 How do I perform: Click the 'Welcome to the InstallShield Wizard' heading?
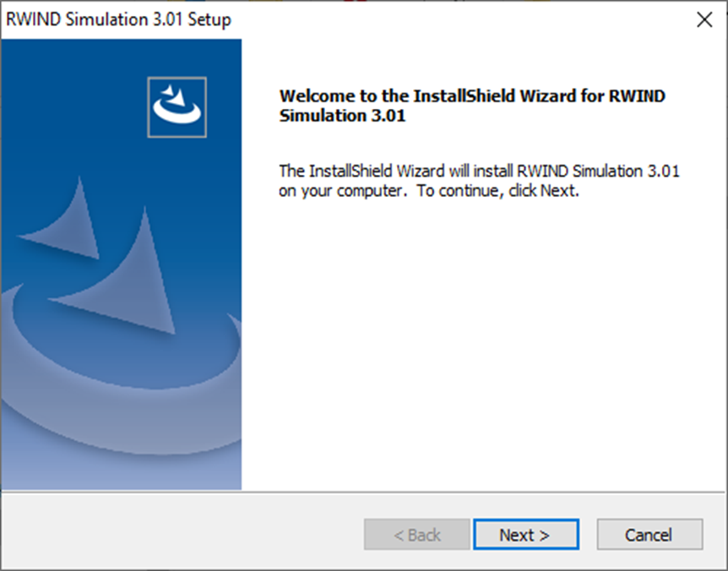[x=472, y=106]
